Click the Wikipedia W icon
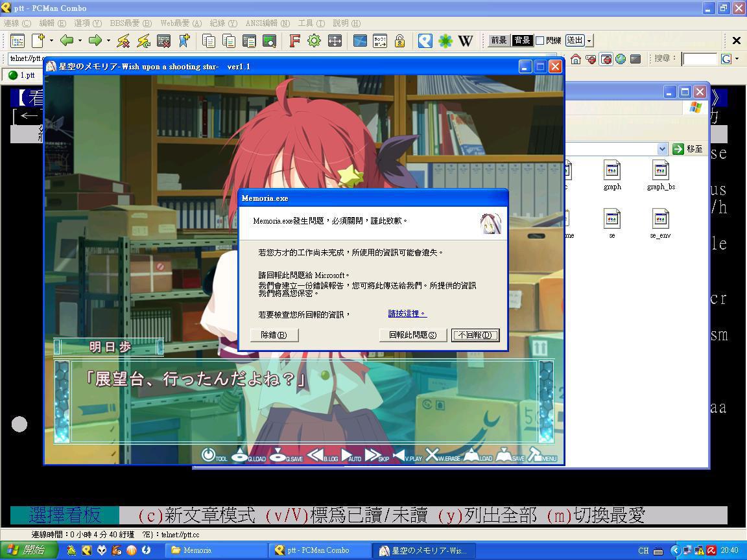Screen dimensions: 747x560 pos(466,41)
